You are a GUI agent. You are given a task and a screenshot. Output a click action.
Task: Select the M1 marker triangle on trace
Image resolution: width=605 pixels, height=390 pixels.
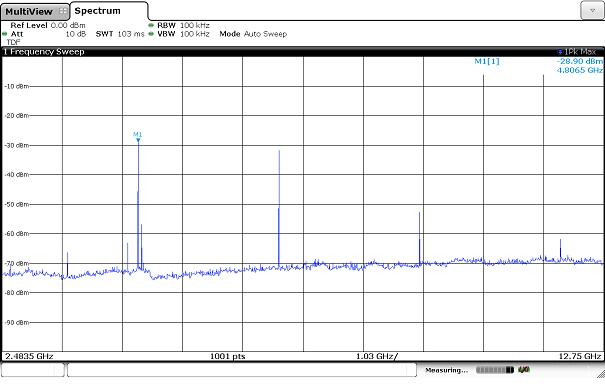pyautogui.click(x=138, y=140)
